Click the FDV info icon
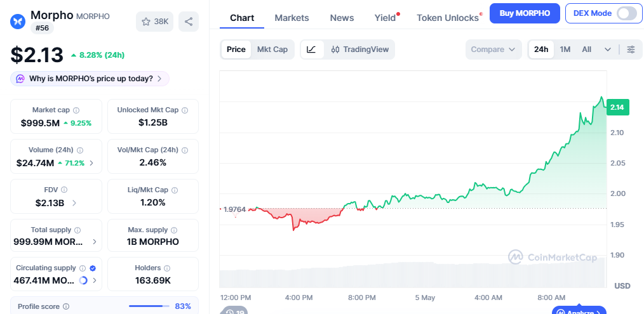This screenshot has width=644, height=314. pos(64,190)
